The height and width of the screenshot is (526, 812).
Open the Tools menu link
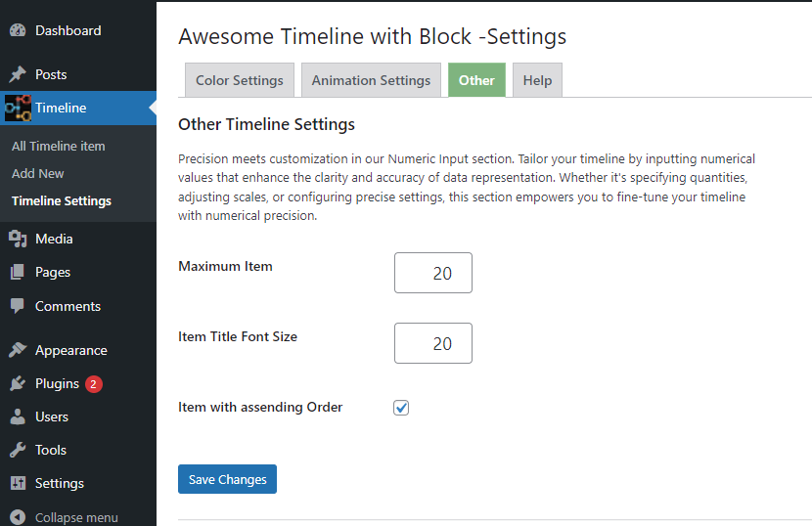[x=51, y=450]
